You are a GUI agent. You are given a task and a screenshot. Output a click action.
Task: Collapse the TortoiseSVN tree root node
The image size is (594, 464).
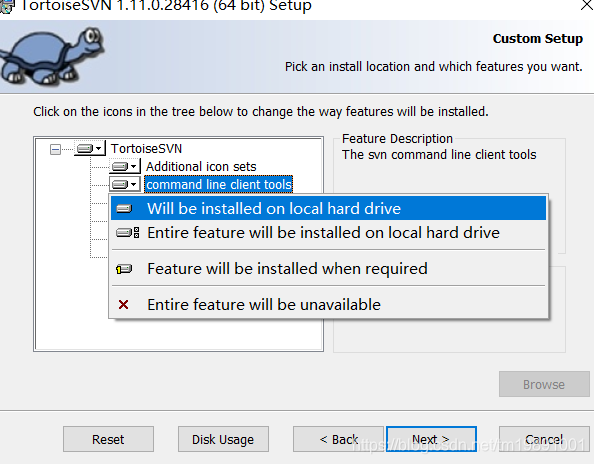click(x=55, y=149)
